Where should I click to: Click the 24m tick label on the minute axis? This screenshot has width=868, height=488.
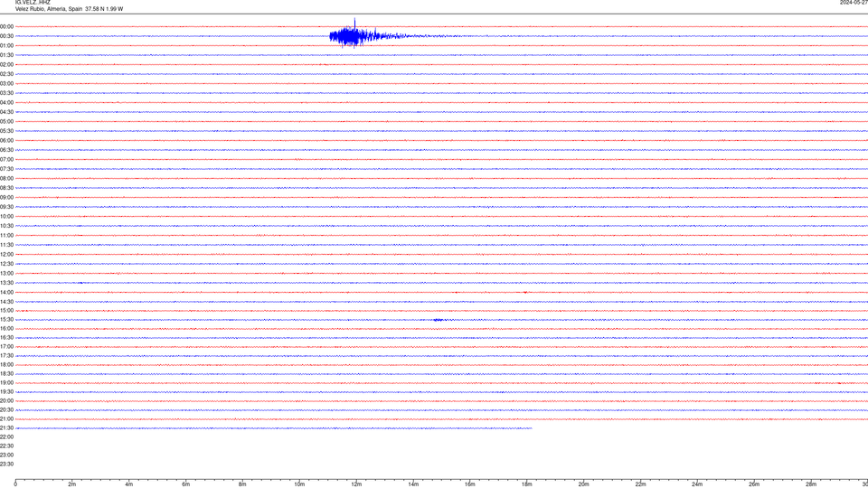click(x=697, y=484)
